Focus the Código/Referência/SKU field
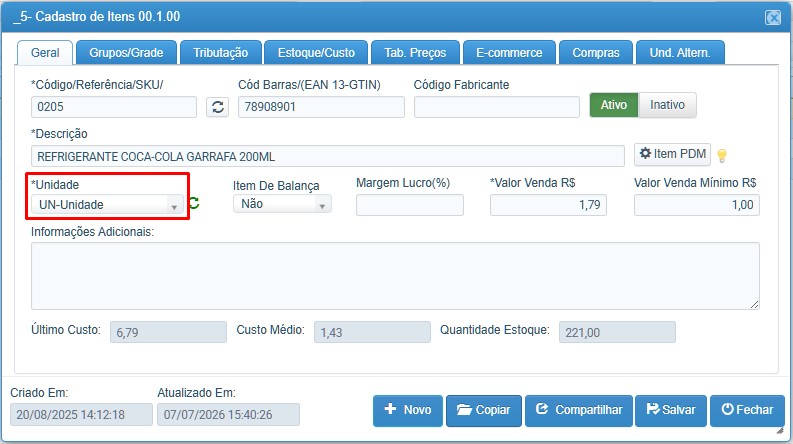This screenshot has width=793, height=444. (114, 107)
